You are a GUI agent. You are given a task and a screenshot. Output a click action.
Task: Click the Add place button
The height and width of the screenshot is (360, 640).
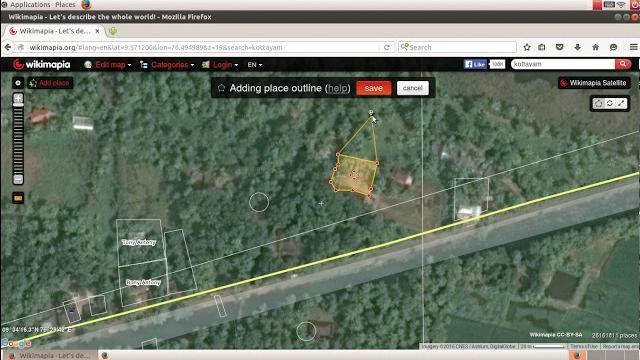click(x=50, y=83)
